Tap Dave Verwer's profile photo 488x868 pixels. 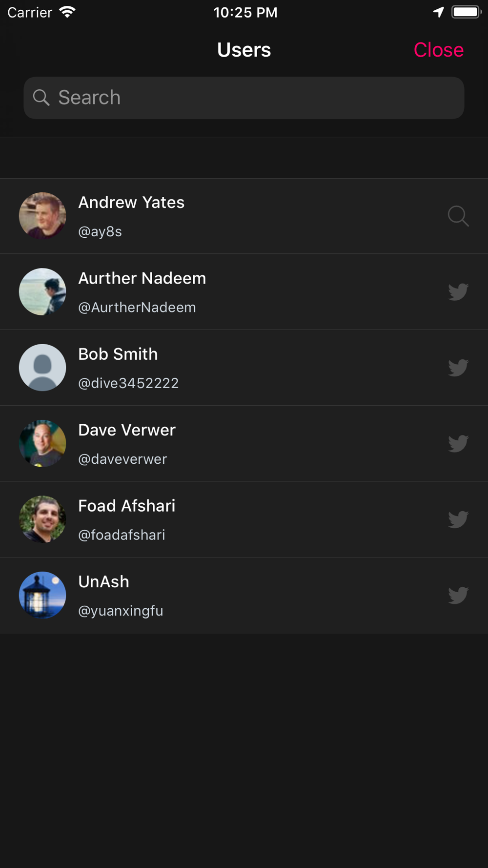[x=42, y=443]
